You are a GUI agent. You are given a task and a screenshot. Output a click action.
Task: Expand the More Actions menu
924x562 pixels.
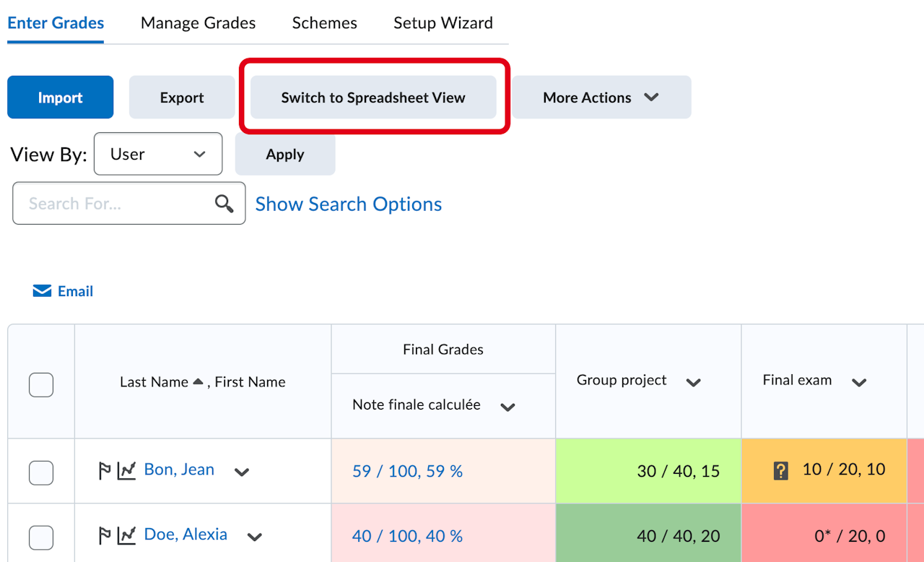(x=601, y=98)
